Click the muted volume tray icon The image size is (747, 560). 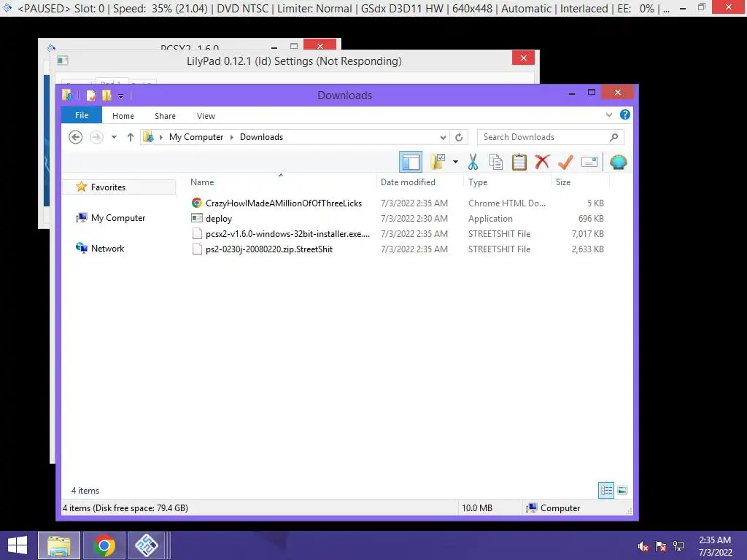pos(643,546)
